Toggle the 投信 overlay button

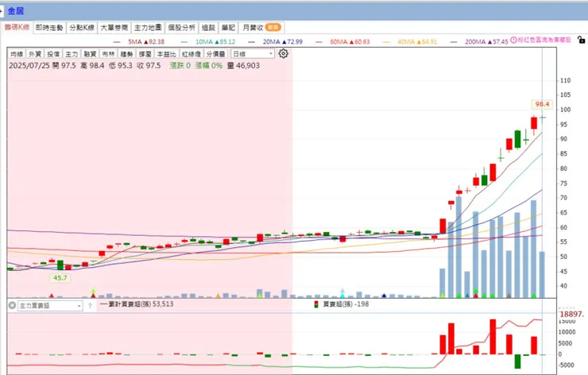53,54
